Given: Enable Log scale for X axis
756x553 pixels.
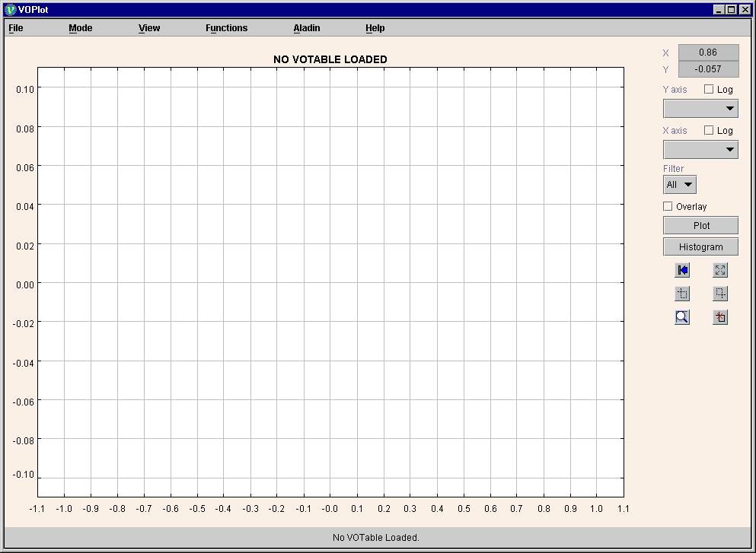Looking at the screenshot, I should click(x=708, y=130).
